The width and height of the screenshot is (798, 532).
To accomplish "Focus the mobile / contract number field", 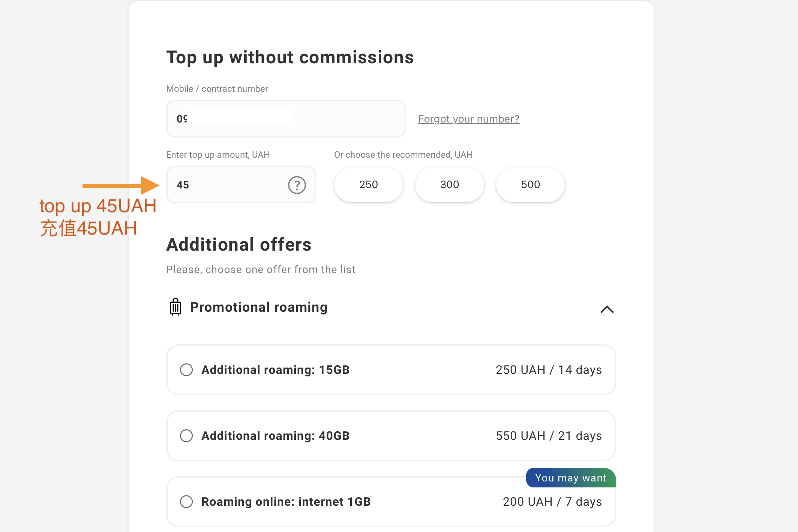I will click(x=286, y=119).
